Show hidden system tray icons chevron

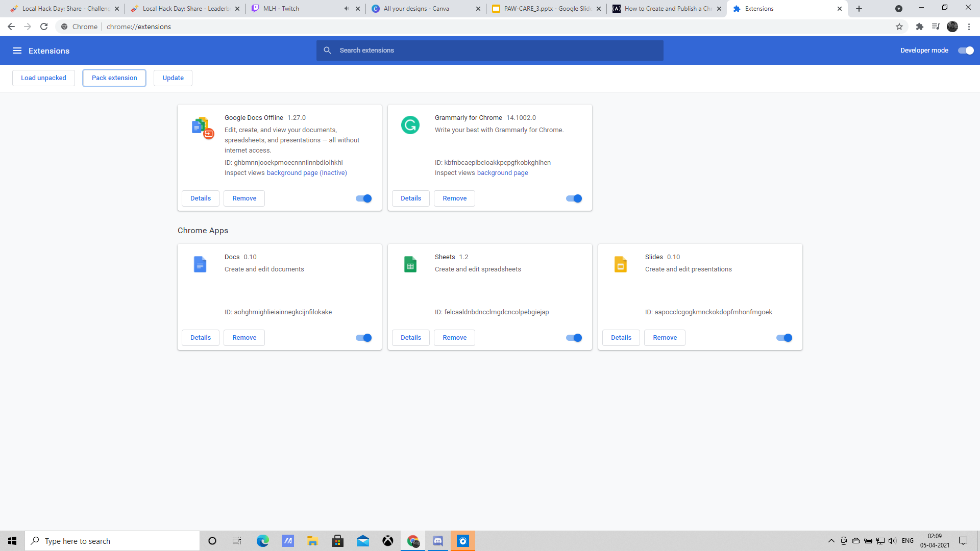[831, 541]
